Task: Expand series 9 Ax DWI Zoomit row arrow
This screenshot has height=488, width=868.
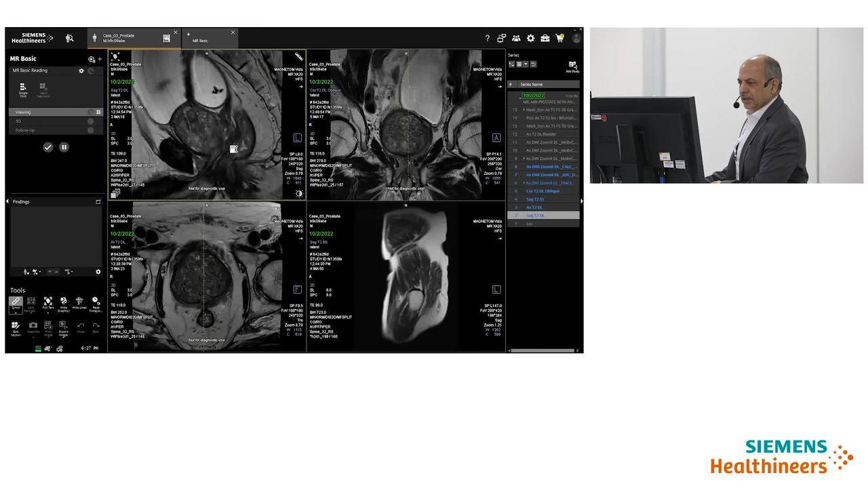Action: (x=524, y=159)
